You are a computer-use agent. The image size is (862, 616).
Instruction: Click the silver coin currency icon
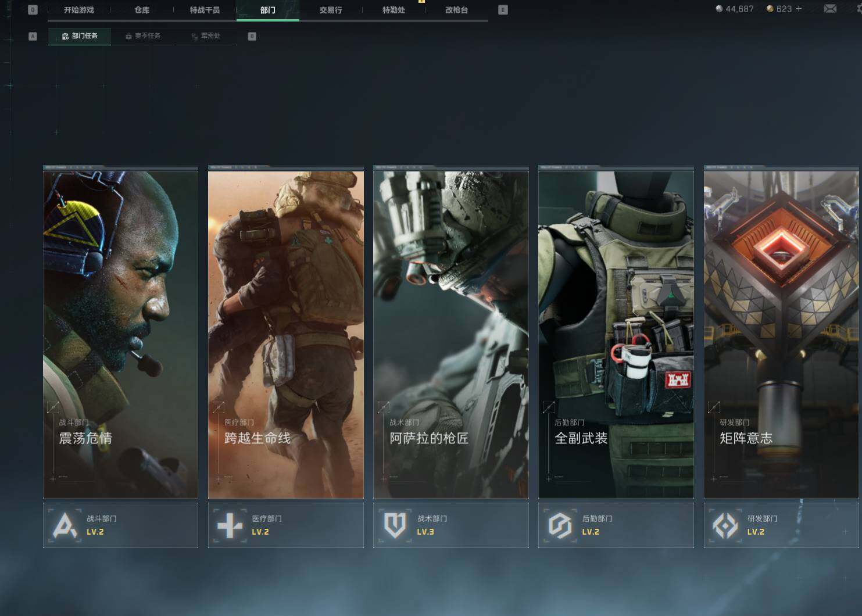pos(719,9)
